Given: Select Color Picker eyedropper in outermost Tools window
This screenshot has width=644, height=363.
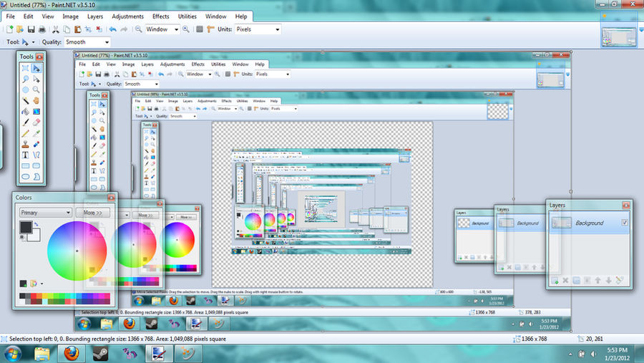Looking at the screenshot, I should pyautogui.click(x=36, y=133).
